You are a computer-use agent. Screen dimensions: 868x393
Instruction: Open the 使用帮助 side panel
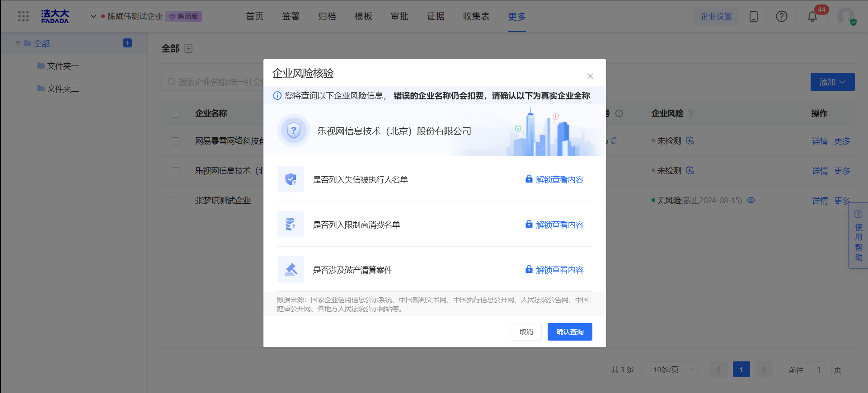coord(859,236)
